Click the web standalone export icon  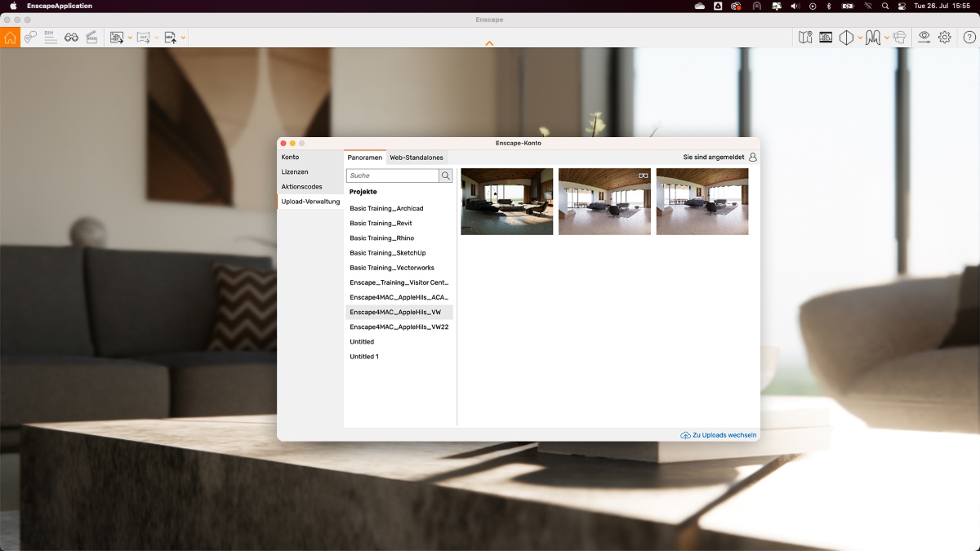(x=171, y=38)
